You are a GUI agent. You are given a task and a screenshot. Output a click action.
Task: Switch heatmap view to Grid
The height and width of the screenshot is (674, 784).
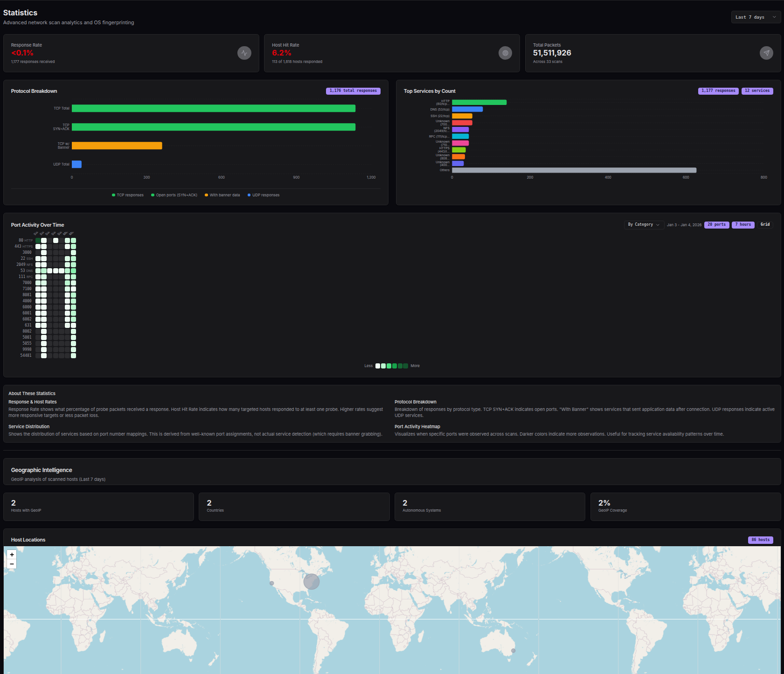point(765,224)
